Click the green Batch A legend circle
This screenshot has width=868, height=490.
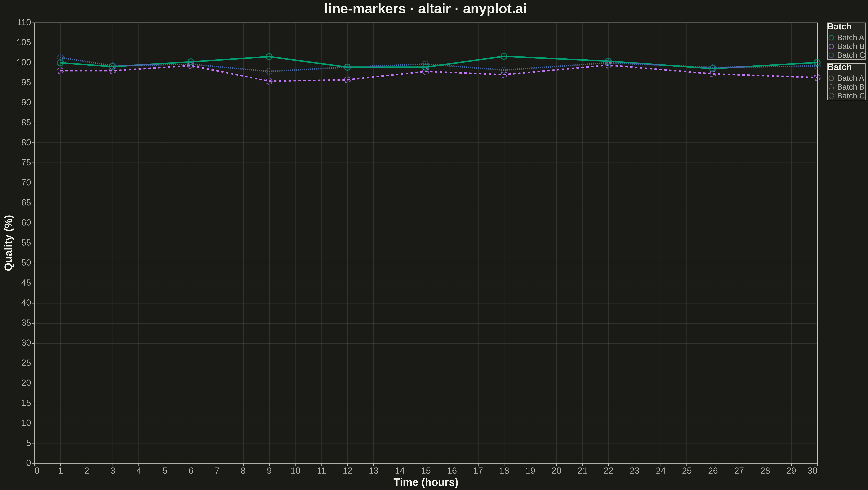click(831, 38)
